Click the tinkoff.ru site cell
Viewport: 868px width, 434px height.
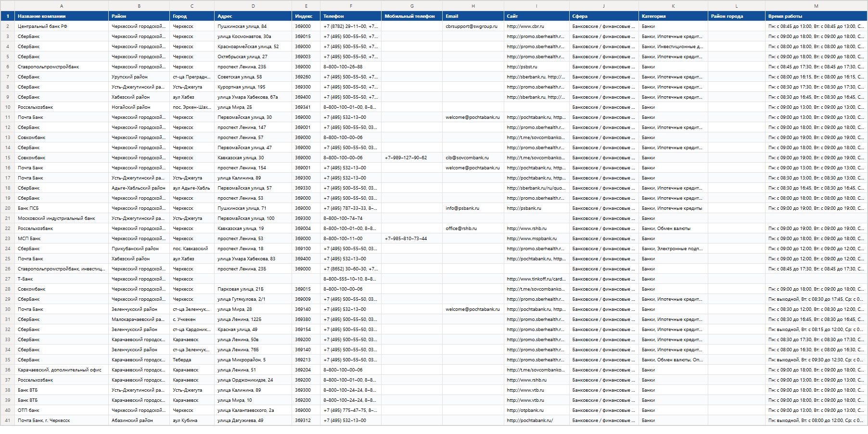pyautogui.click(x=536, y=279)
